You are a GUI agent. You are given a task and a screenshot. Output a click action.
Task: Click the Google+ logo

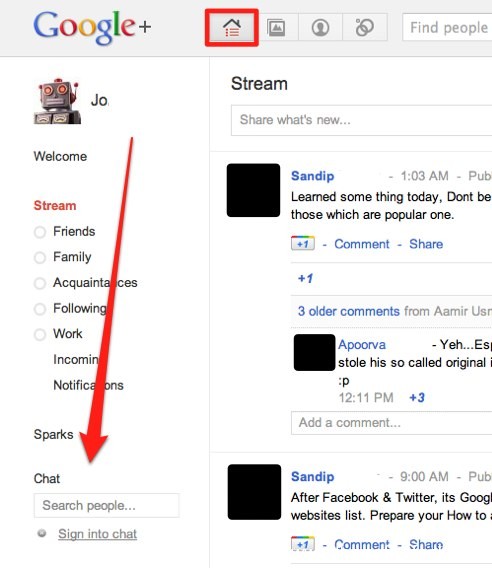92,28
